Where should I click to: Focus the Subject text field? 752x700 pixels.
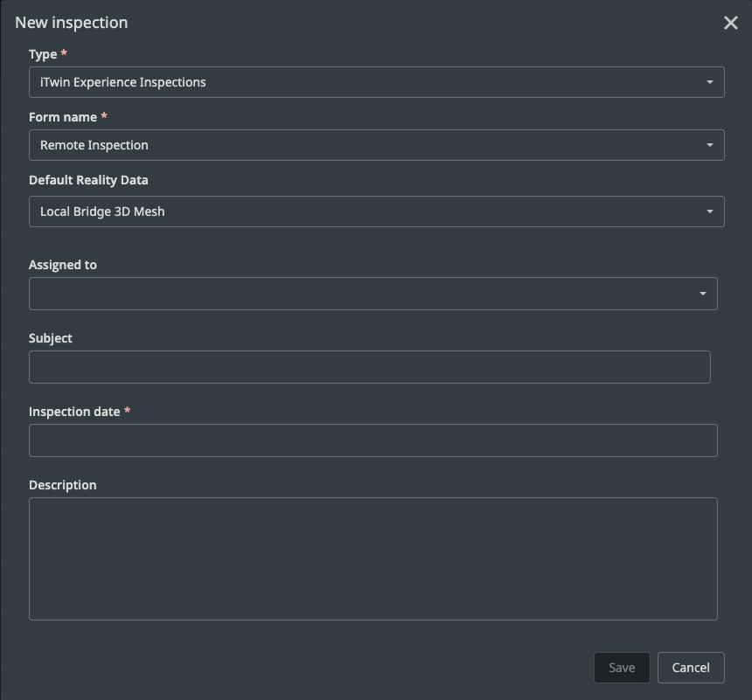pos(369,367)
